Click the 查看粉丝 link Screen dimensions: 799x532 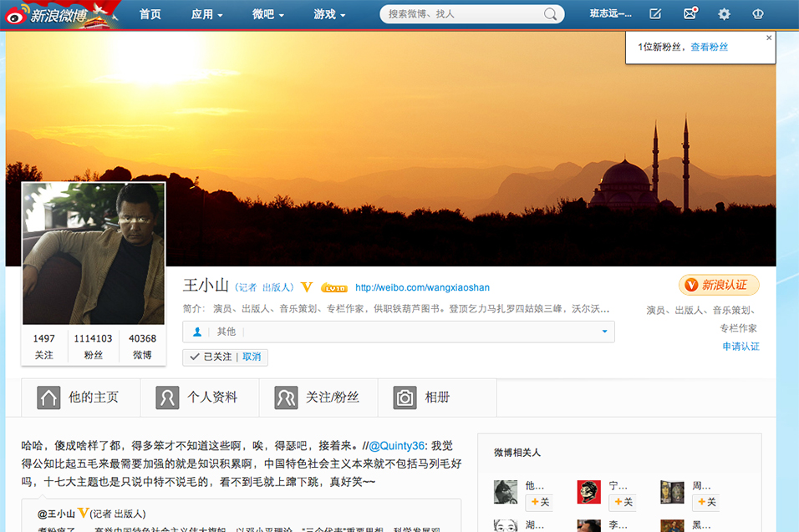710,48
